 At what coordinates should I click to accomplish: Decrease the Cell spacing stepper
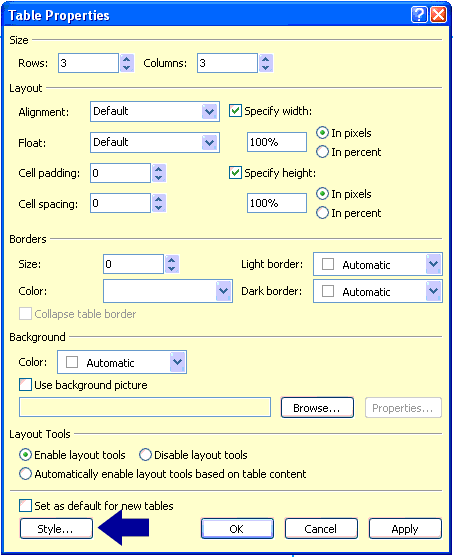158,207
